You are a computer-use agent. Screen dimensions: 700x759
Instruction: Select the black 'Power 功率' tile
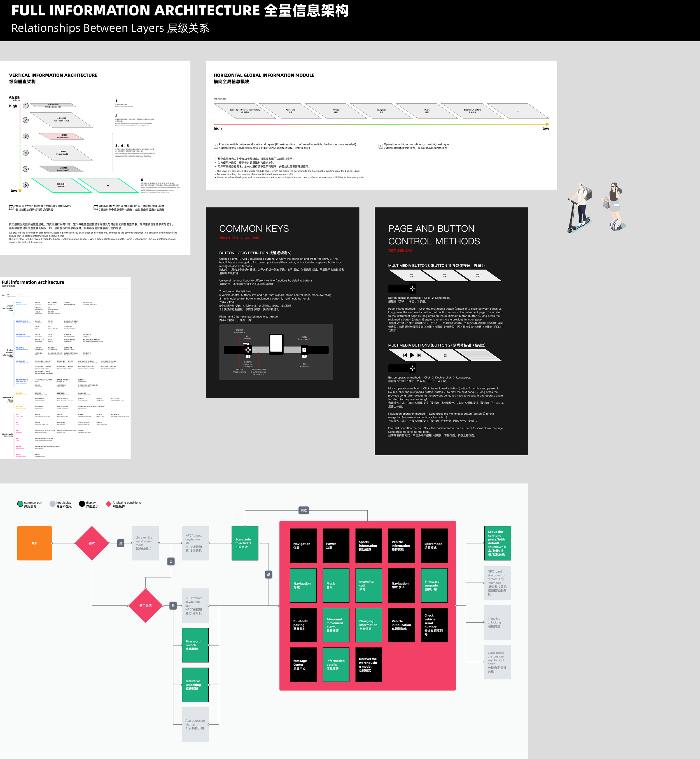[x=336, y=546]
